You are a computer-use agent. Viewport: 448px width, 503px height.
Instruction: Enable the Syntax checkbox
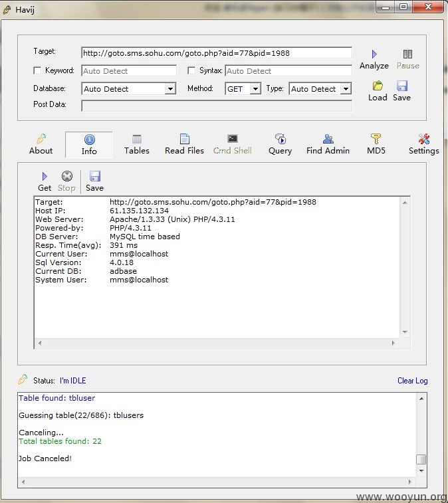[191, 70]
